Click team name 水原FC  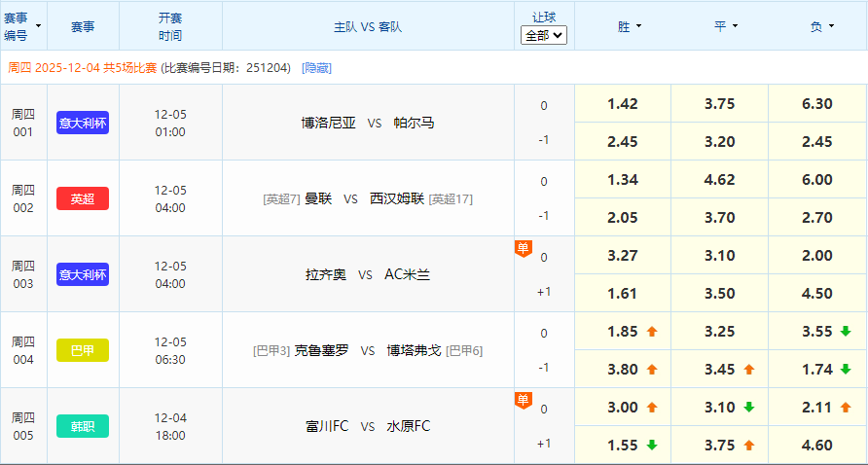point(408,426)
